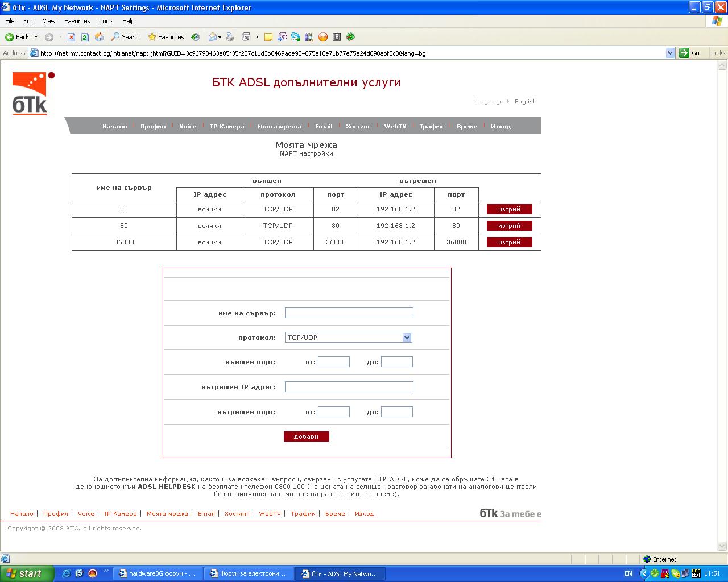Image resolution: width=728 pixels, height=582 pixels.
Task: Click footer link Изход
Action: point(364,513)
